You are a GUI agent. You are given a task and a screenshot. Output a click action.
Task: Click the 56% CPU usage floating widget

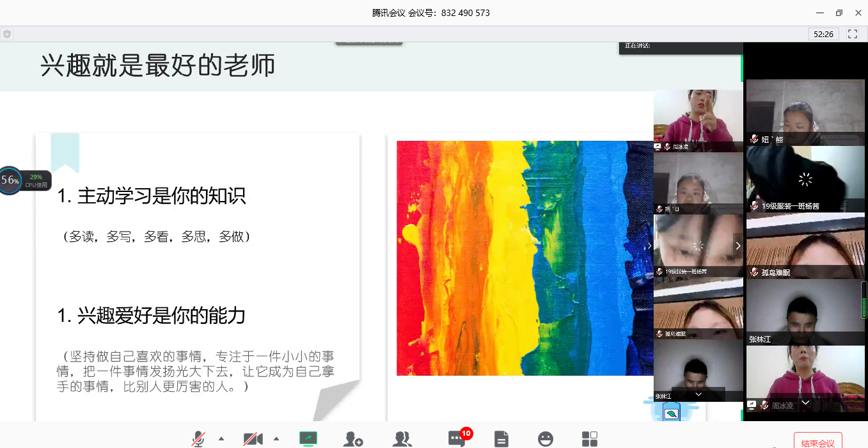coord(11,180)
